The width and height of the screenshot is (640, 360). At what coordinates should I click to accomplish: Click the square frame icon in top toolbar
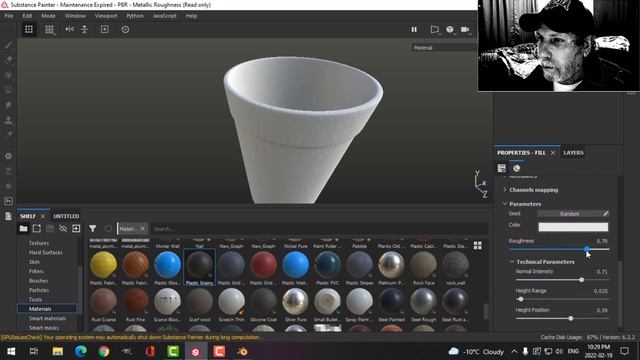click(x=104, y=29)
